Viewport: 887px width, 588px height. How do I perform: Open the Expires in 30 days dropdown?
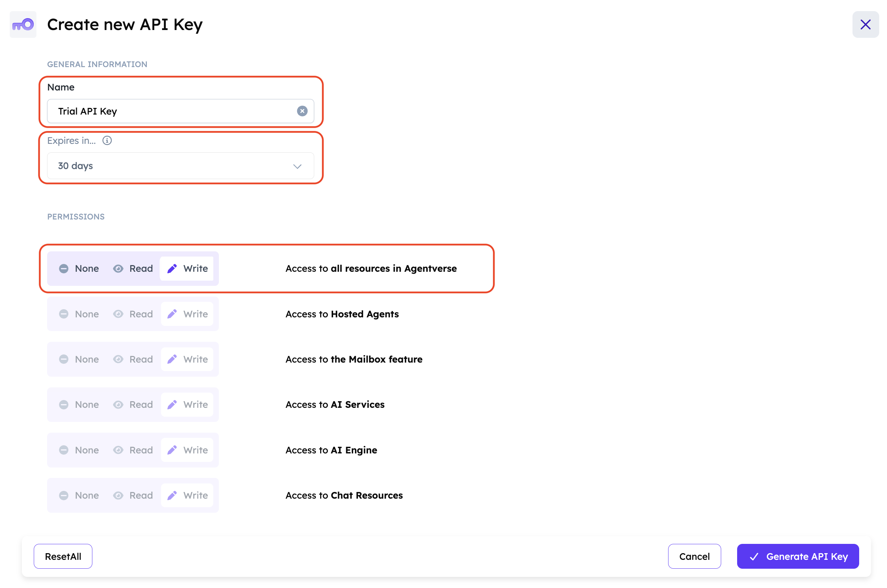point(180,166)
